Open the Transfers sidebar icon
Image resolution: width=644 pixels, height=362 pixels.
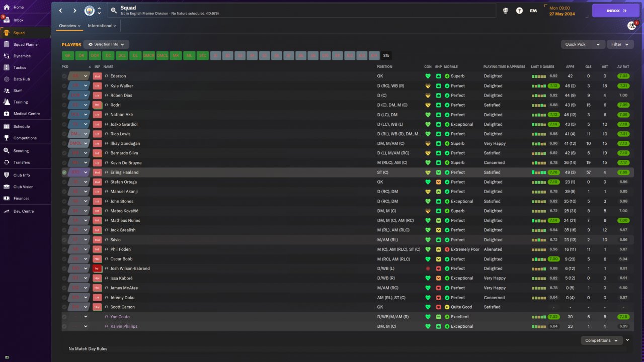point(7,162)
